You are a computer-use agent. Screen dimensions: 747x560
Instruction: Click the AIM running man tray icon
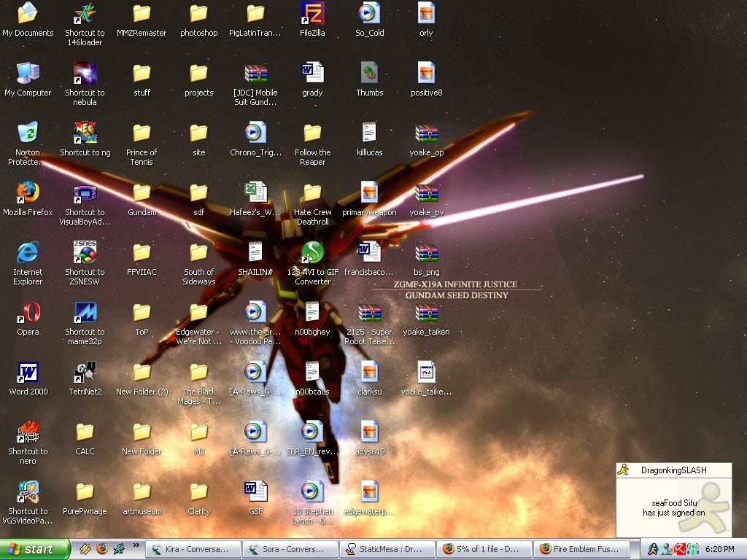click(652, 549)
